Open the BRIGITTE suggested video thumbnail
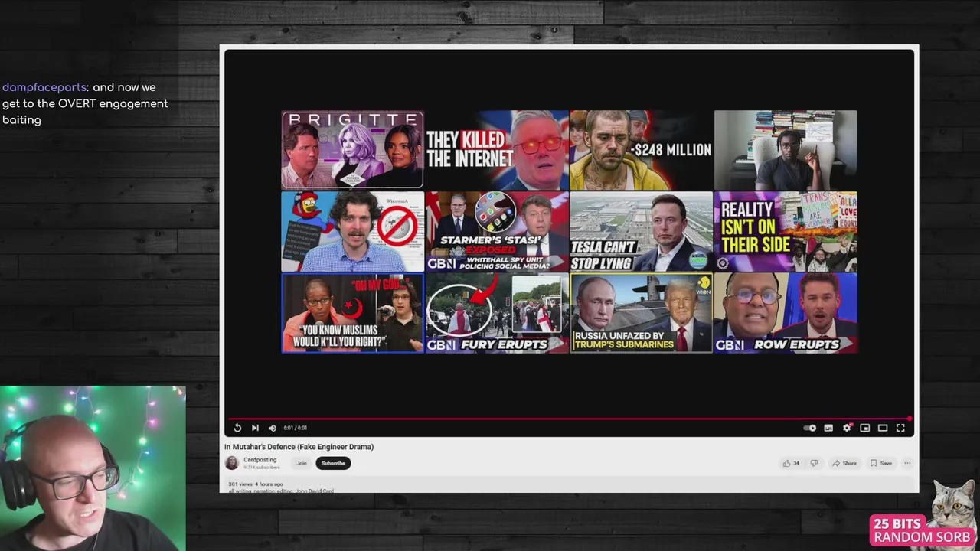 (352, 149)
